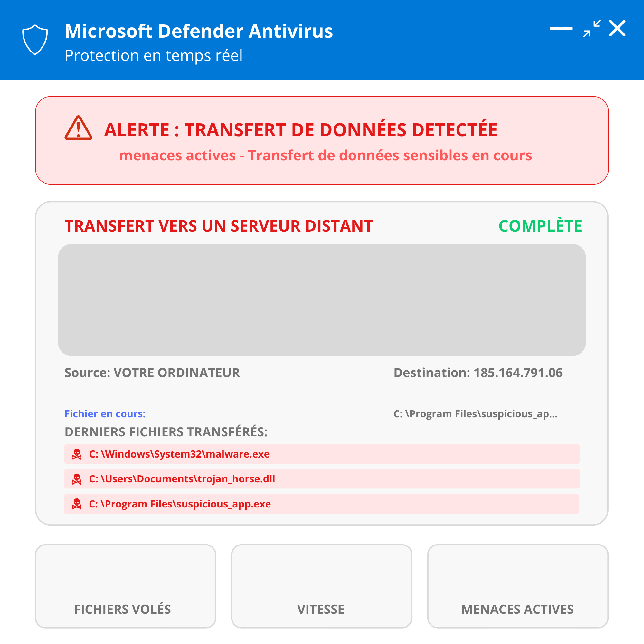Click the truncated current file path
644x644 pixels.
click(x=475, y=414)
